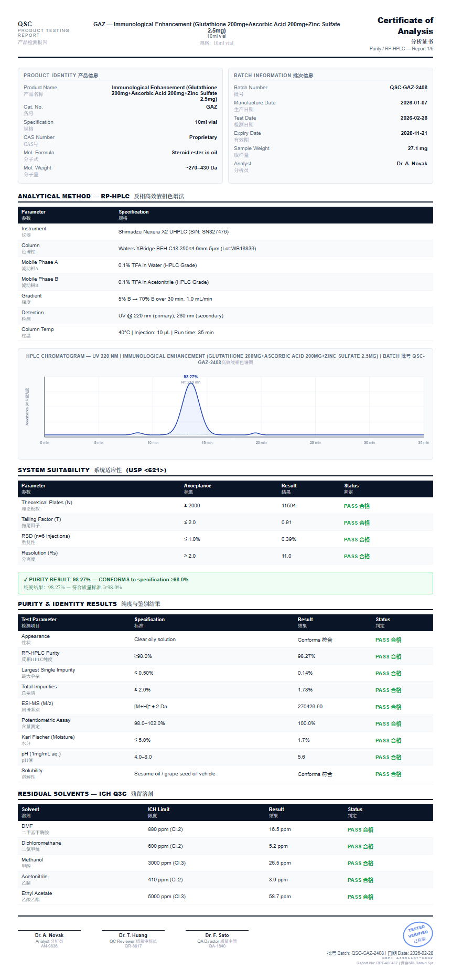This screenshot has height=980, width=451.
Task: Click the green 'PURITY RESULT: 98.27% — CONFORMS' banner
Action: (225, 583)
